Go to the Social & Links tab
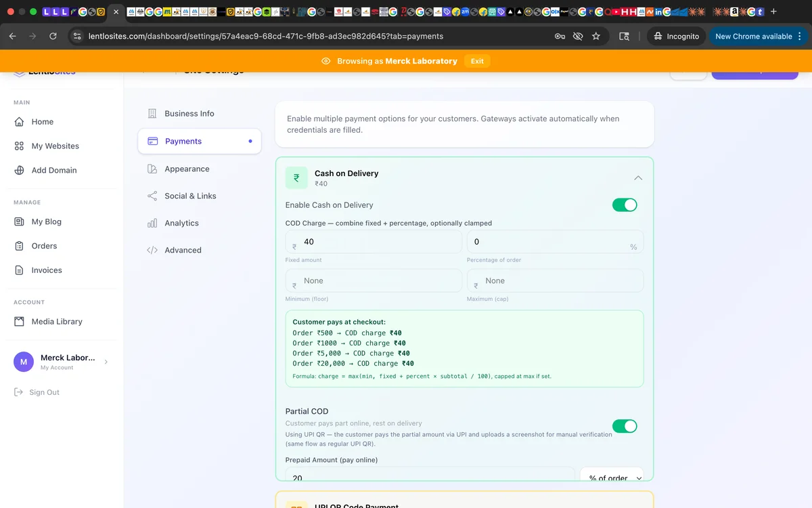 200,196
